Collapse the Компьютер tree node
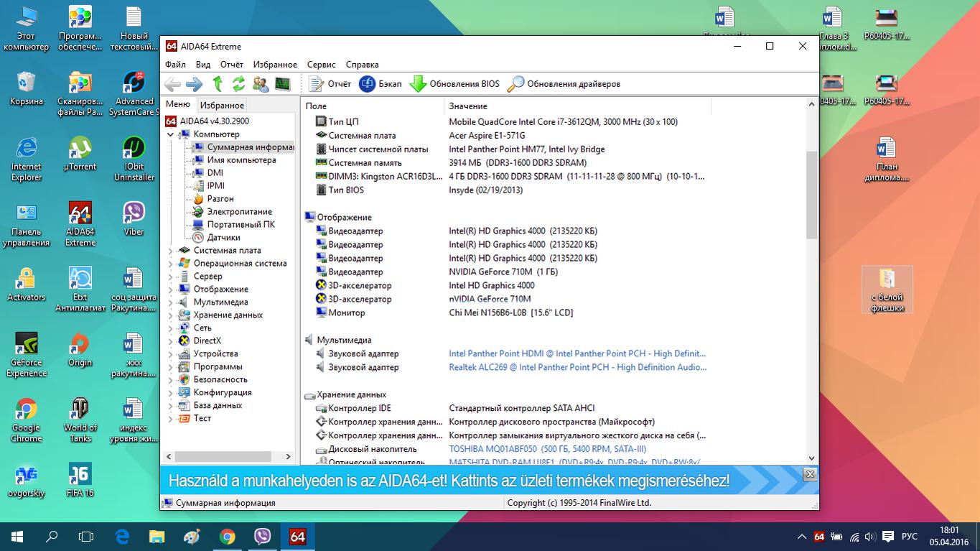980x551 pixels. pos(170,134)
